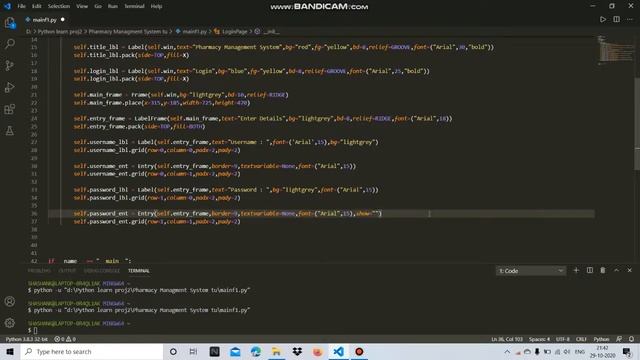Change indentation via Spaces: 4
The height and width of the screenshot is (360, 640).
(x=539, y=339)
